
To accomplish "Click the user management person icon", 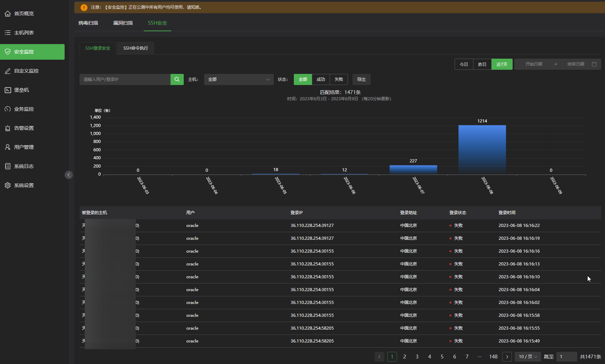I will (x=8, y=147).
